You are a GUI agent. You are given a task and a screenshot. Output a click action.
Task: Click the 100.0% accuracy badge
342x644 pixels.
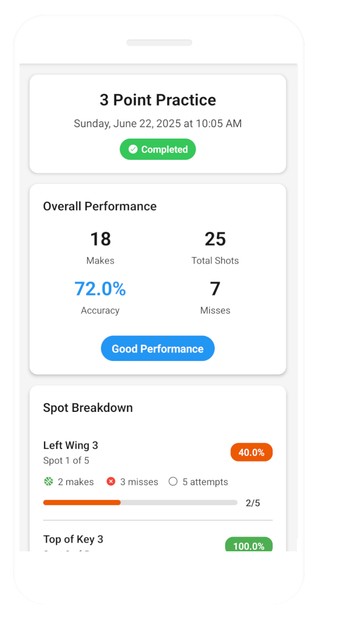pos(249,545)
